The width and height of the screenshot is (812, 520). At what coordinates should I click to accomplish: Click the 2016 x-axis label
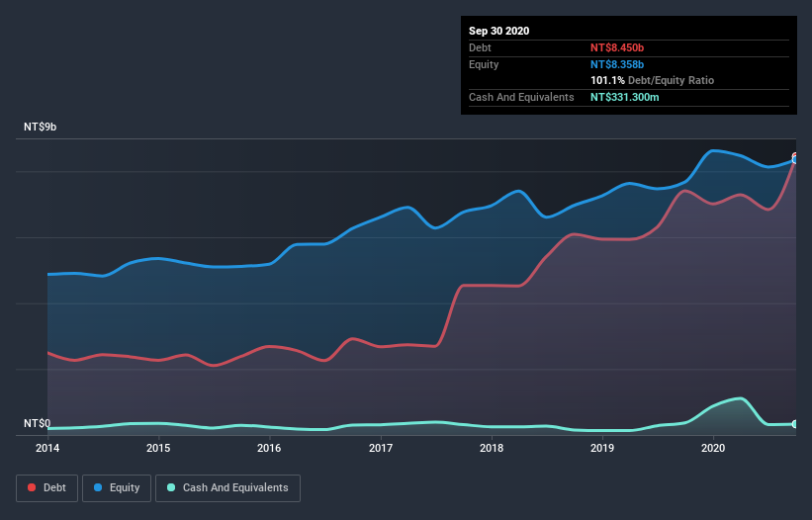pyautogui.click(x=269, y=448)
